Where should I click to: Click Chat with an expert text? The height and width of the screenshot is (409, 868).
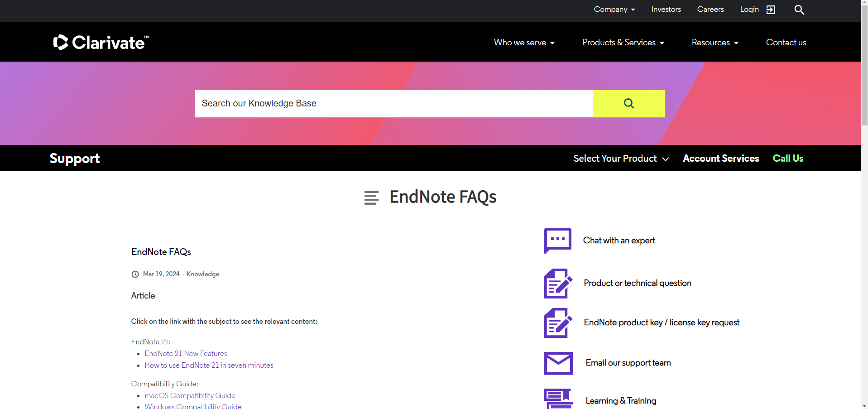coord(619,241)
